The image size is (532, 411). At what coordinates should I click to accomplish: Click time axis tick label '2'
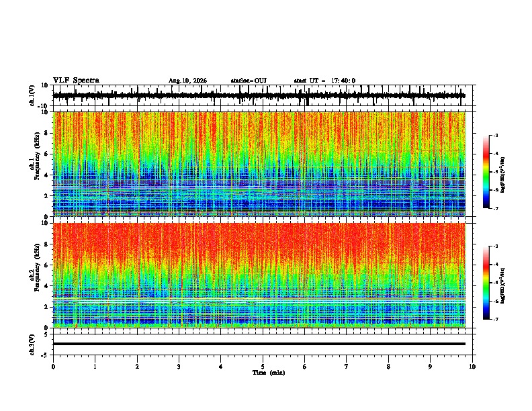click(x=137, y=367)
